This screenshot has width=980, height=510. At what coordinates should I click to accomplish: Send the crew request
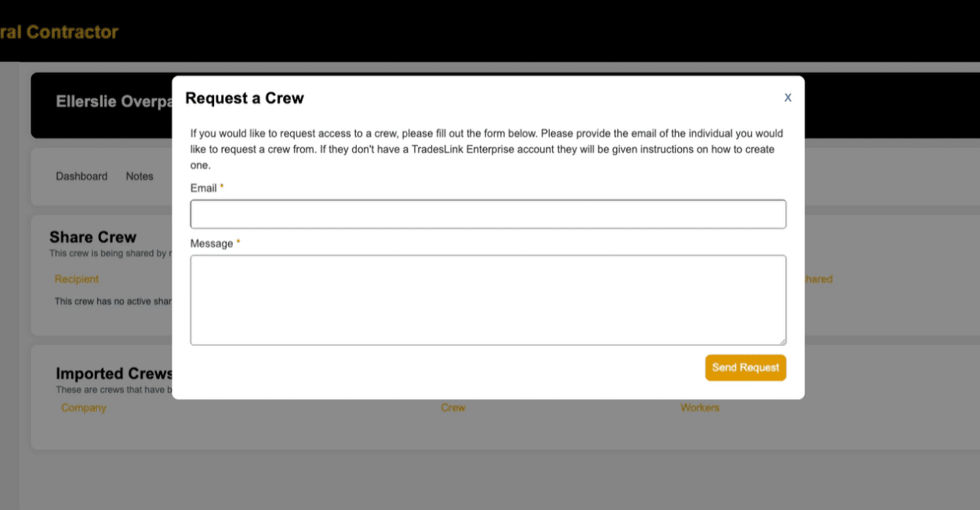click(745, 367)
